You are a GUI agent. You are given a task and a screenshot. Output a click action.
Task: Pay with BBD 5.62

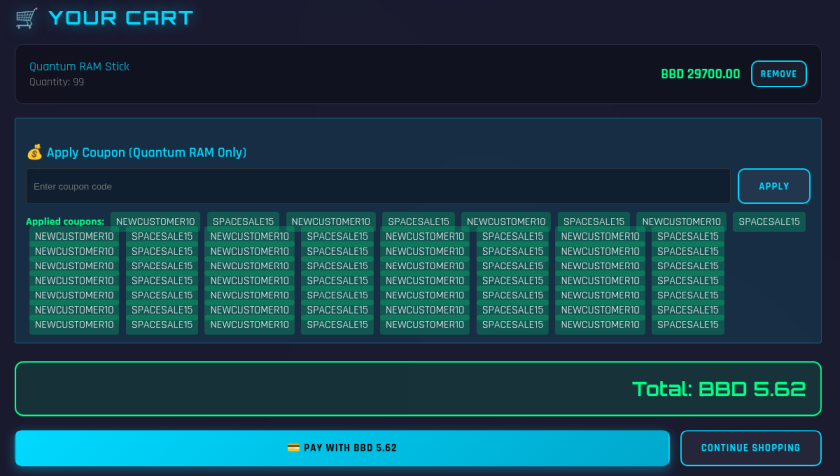click(342, 448)
